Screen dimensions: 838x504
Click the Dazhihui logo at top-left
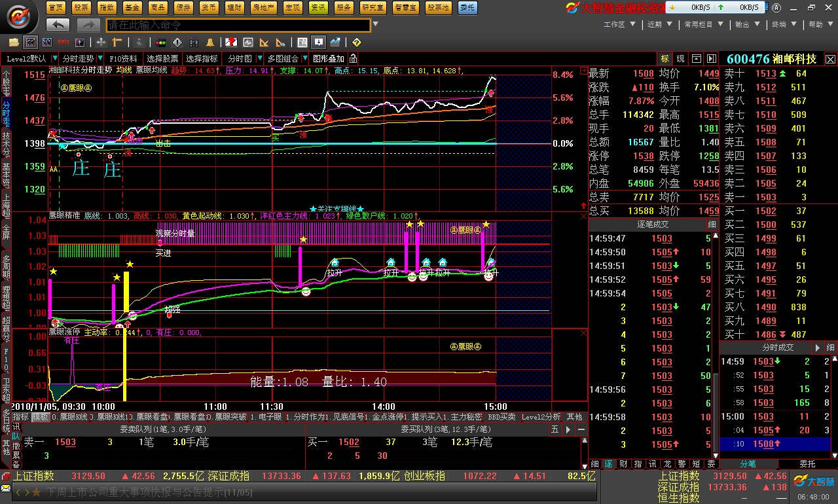click(20, 16)
